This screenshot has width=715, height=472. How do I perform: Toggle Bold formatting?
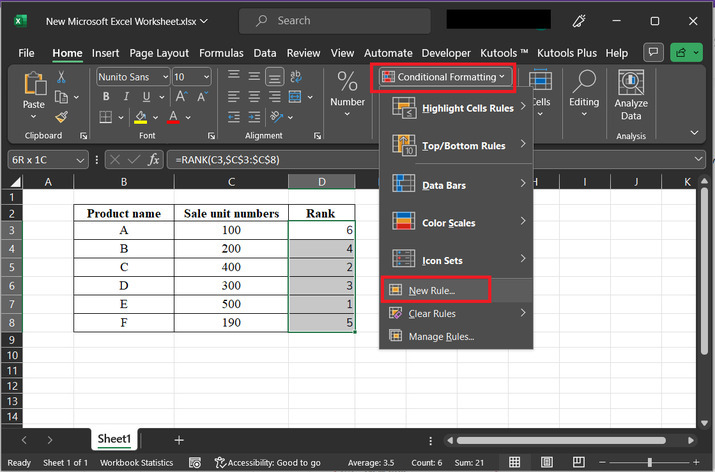click(x=104, y=98)
